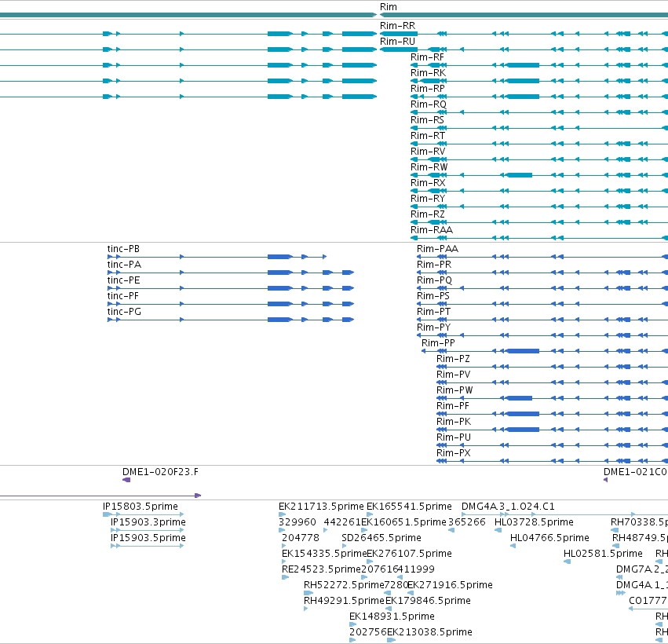Select the Rim-RU transcript label
Screen dimensions: 668x644
click(x=397, y=42)
